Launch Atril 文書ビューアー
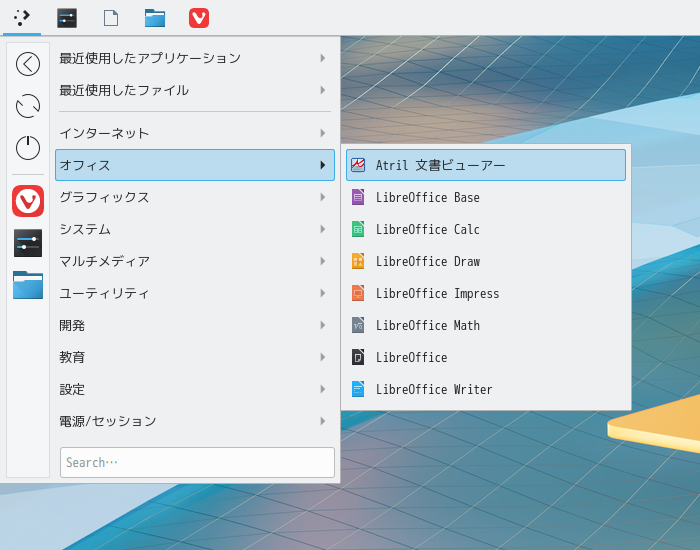This screenshot has width=700, height=550. (x=486, y=165)
